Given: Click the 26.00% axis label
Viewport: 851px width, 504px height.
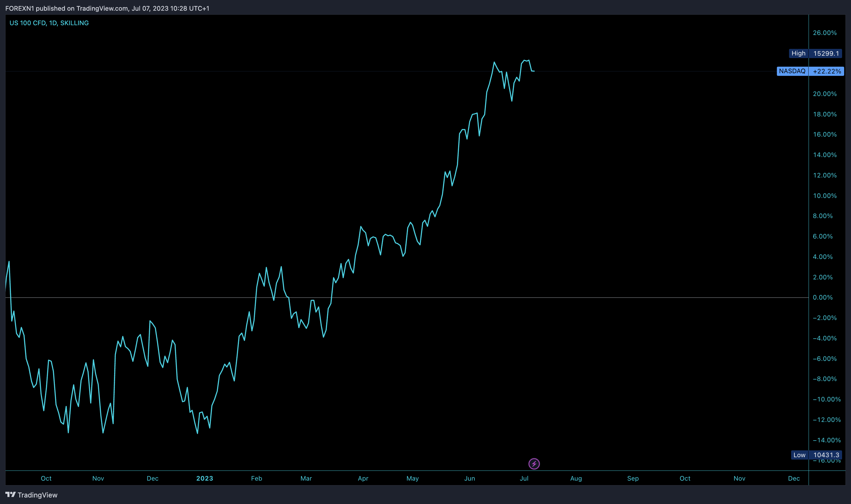Looking at the screenshot, I should coord(825,33).
